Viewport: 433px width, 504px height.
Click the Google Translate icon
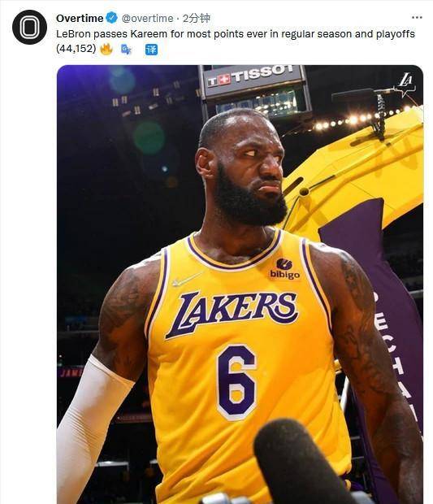click(x=126, y=50)
